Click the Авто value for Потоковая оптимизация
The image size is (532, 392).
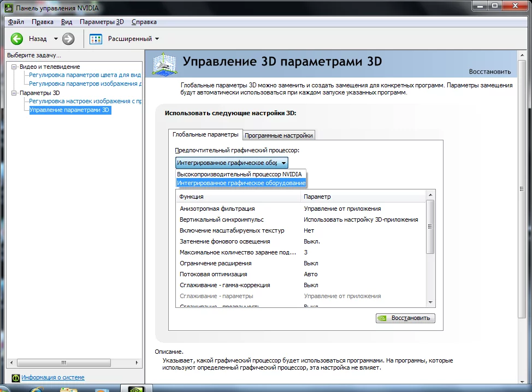coord(310,274)
